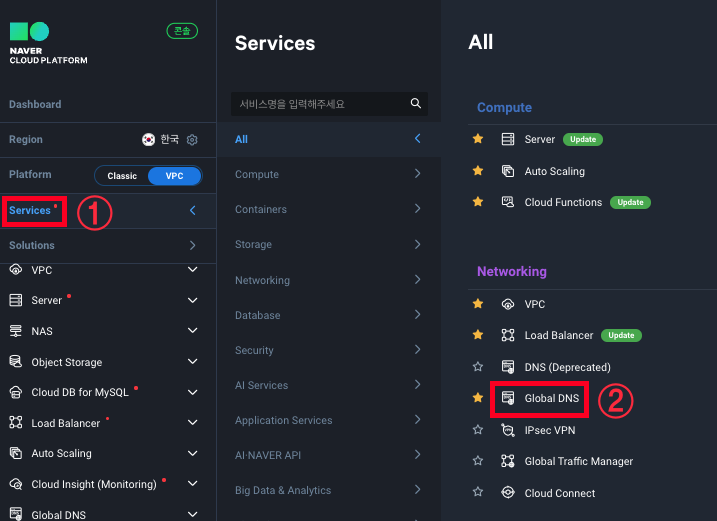Screen dimensions: 717x521
Task: Click the Server icon in the left sidebar
Action: pos(16,301)
